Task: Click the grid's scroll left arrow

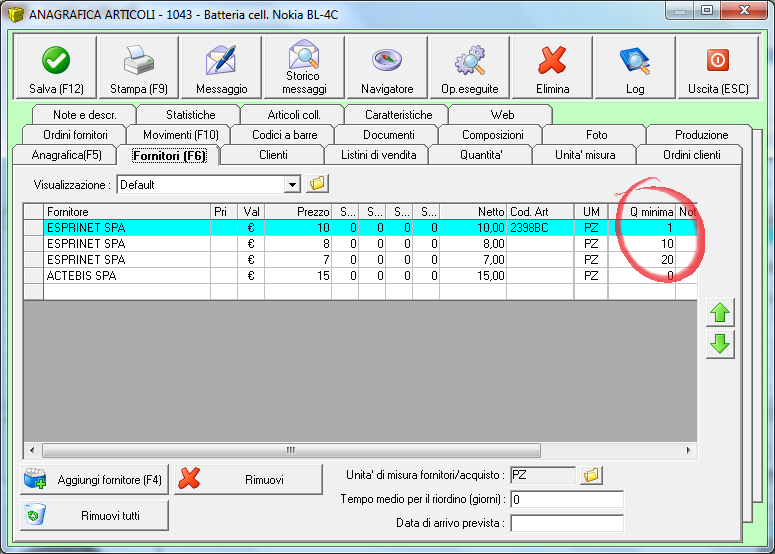Action: point(32,450)
